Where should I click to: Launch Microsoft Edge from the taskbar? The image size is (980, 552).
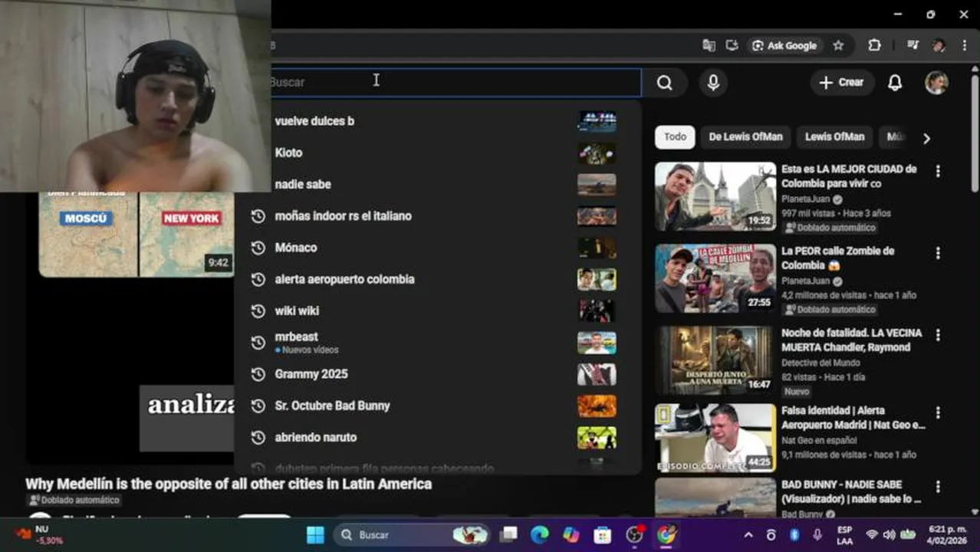(540, 534)
